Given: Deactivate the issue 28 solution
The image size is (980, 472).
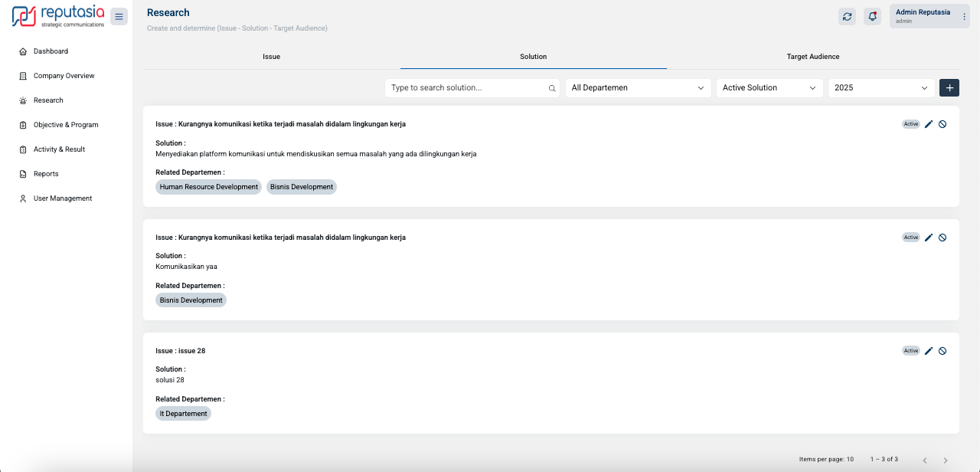Looking at the screenshot, I should point(942,351).
